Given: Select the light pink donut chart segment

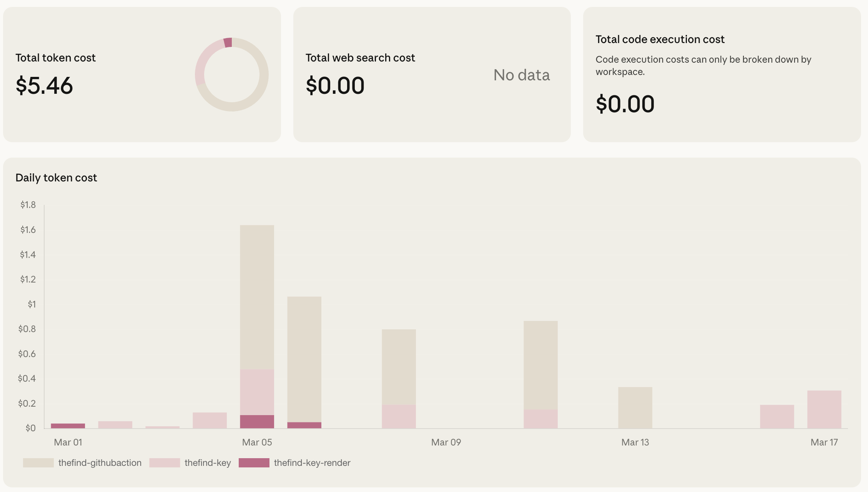Looking at the screenshot, I should (x=204, y=58).
